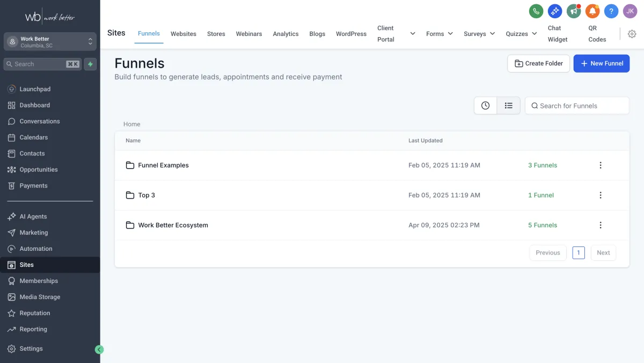Switch to the Blogs tab

317,34
